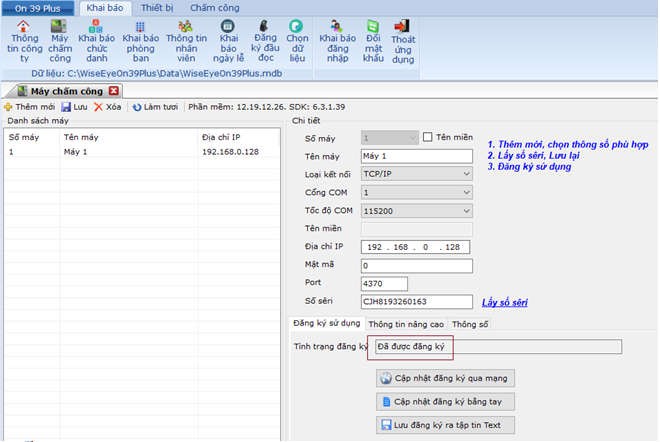660x442 pixels.
Task: Close the Máy chấm công tab
Action: (x=114, y=91)
